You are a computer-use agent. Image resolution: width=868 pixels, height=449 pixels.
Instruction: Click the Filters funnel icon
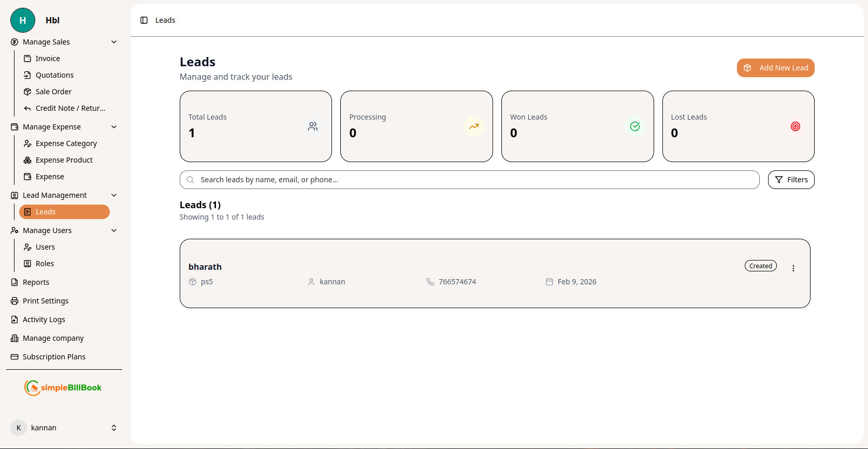coord(779,180)
